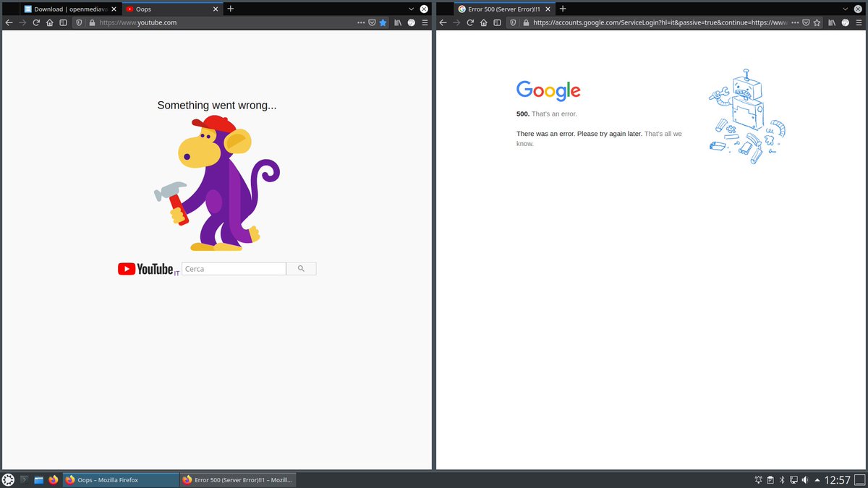Click the show desktop button
The width and height of the screenshot is (868, 488).
coord(859,479)
